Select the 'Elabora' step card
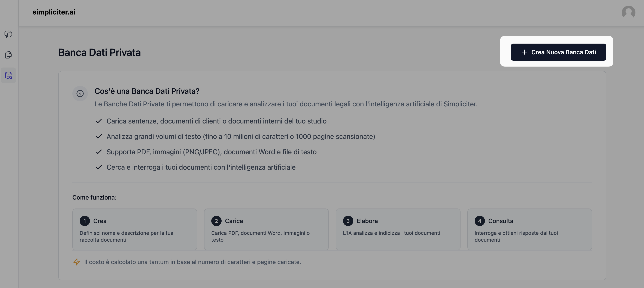The width and height of the screenshot is (644, 288). (398, 229)
